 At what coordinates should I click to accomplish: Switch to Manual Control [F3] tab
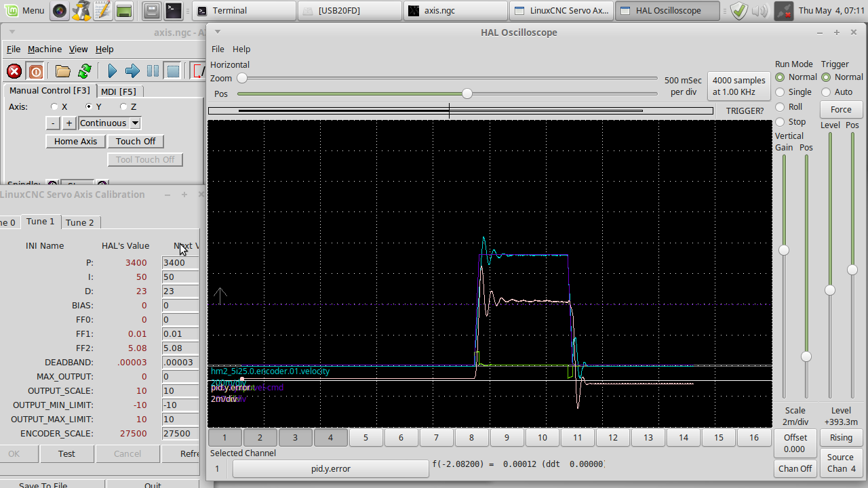[x=50, y=90]
